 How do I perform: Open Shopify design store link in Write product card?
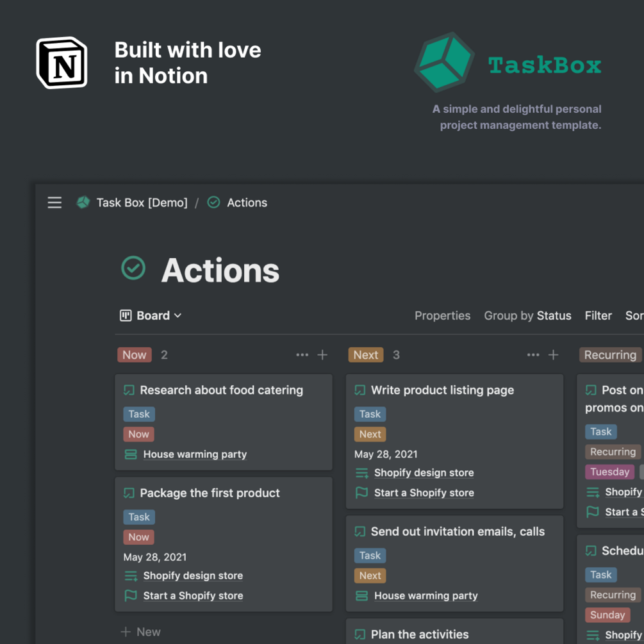pos(424,473)
